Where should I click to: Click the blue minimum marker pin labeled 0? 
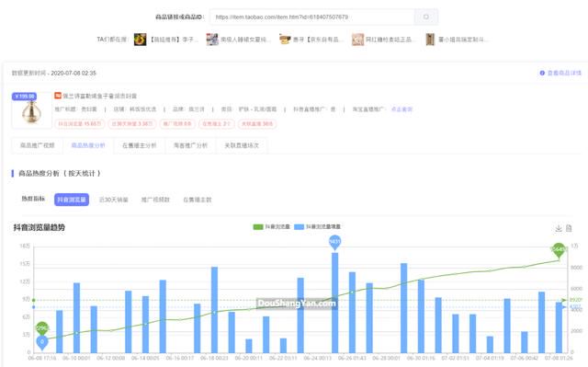42,342
